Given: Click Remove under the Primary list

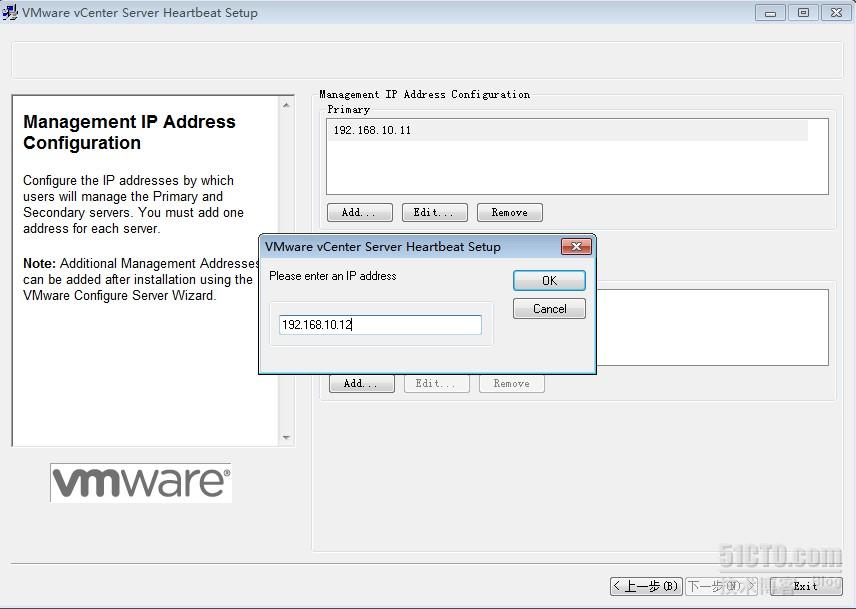Looking at the screenshot, I should point(510,212).
